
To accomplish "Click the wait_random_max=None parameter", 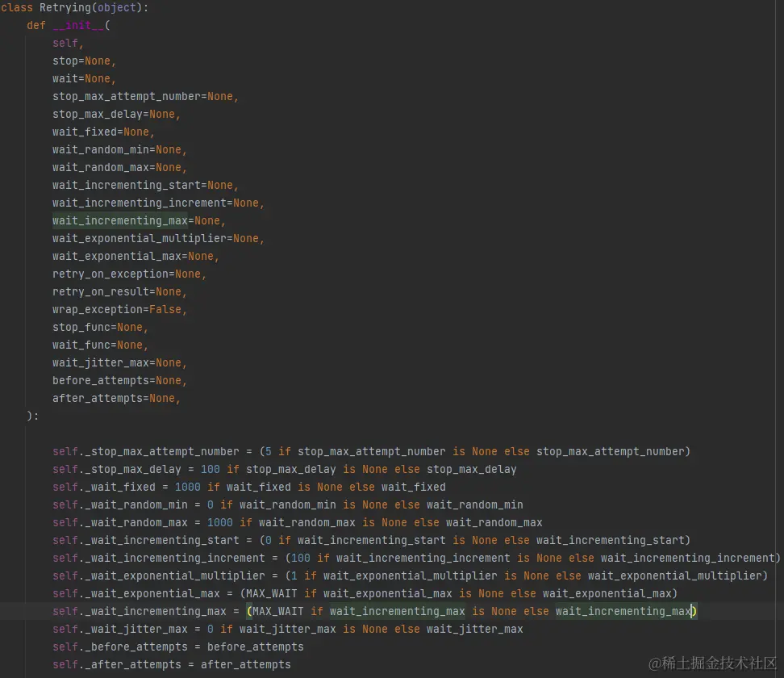I will tap(119, 167).
